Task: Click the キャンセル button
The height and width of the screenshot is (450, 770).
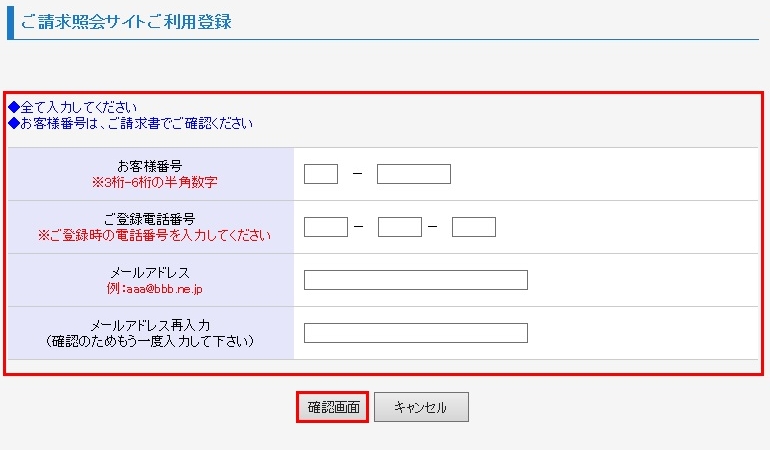Action: tap(421, 407)
